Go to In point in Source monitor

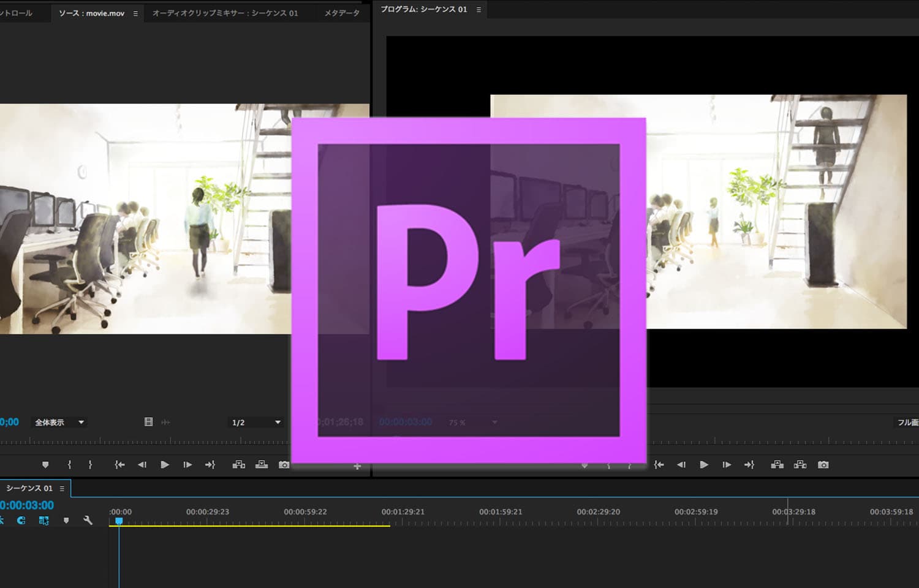coord(119,465)
